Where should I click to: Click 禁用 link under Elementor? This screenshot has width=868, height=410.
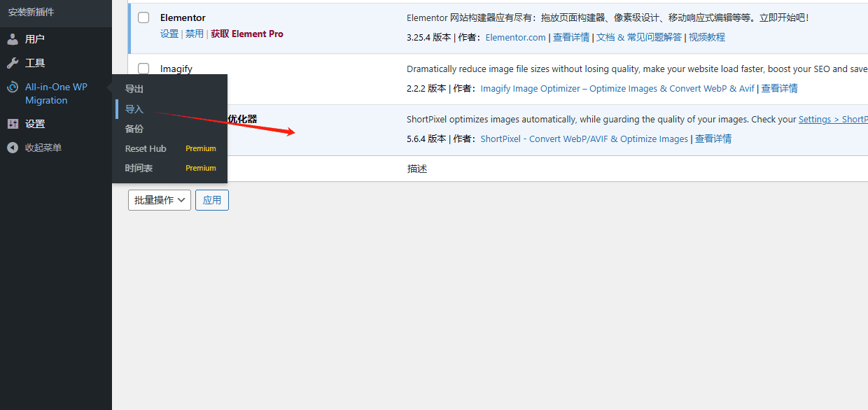195,34
